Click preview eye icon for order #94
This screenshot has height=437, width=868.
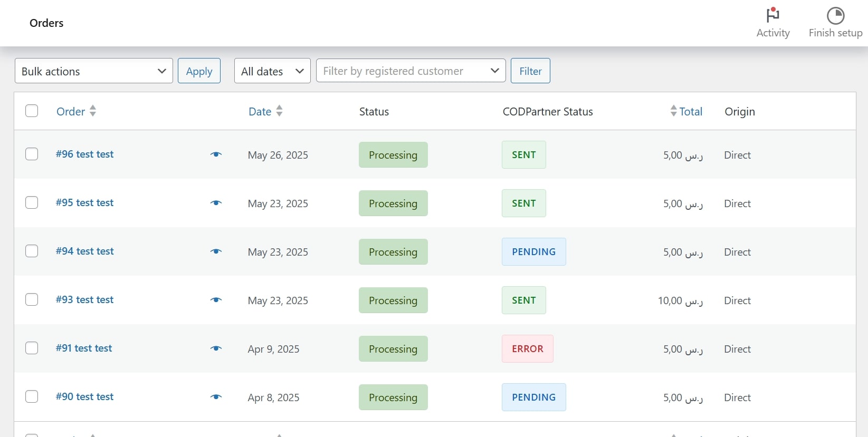click(x=216, y=251)
